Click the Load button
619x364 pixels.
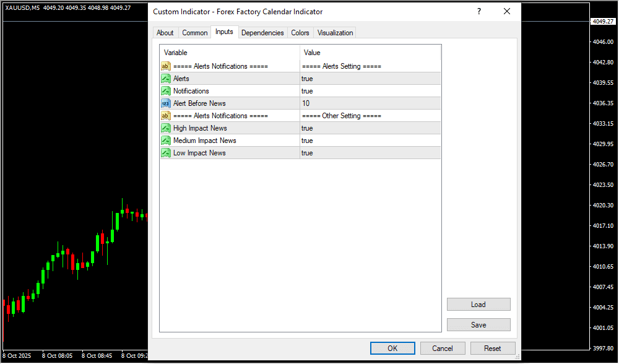(x=478, y=305)
